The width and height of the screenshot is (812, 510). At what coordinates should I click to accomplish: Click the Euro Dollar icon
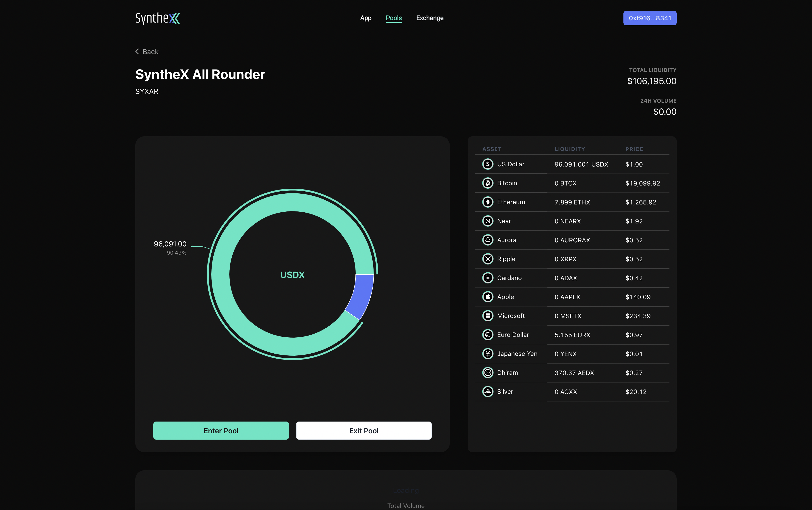pos(487,335)
